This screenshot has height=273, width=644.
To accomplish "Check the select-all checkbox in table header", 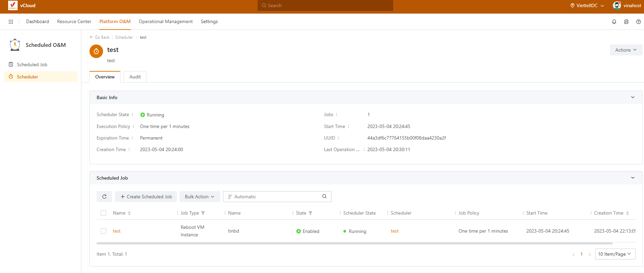I will [103, 213].
